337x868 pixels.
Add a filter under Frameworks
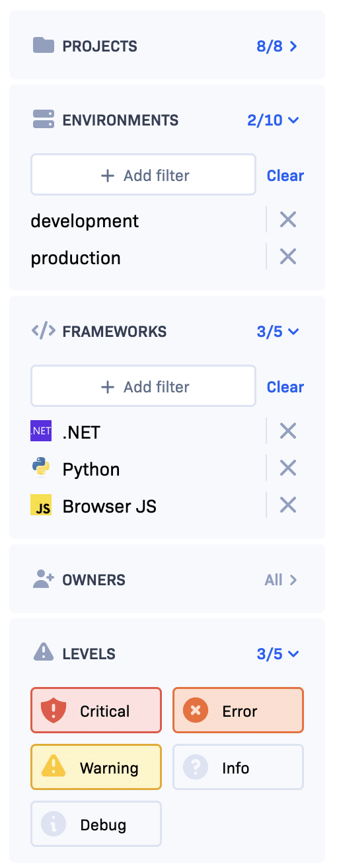143,386
